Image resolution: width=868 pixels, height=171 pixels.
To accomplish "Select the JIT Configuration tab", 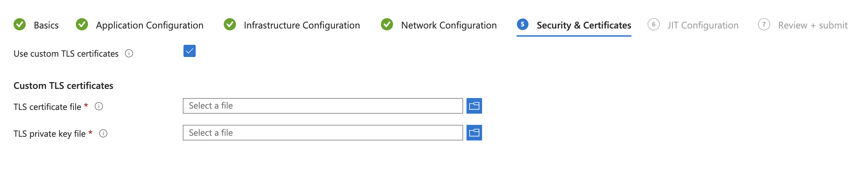I will (703, 25).
